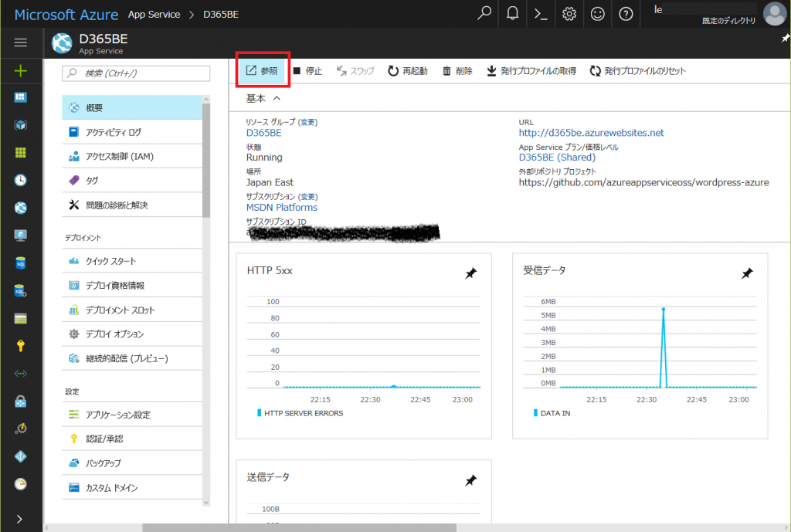Open the blue diamond icon in left rail

click(x=20, y=456)
